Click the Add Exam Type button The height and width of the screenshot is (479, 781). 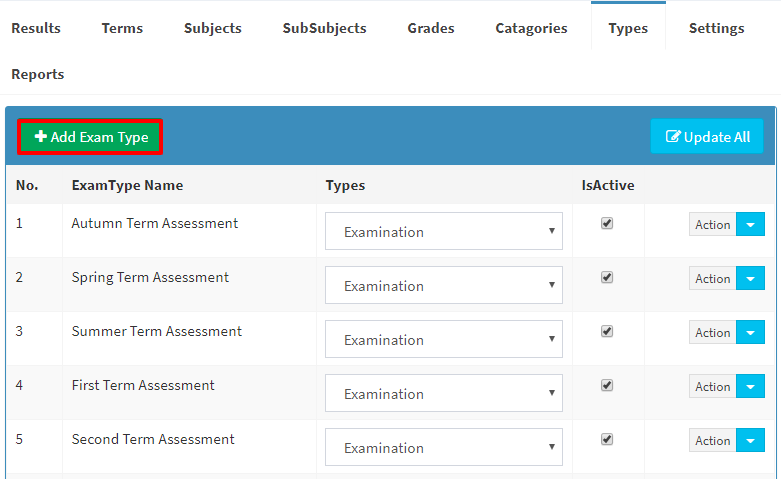(90, 137)
